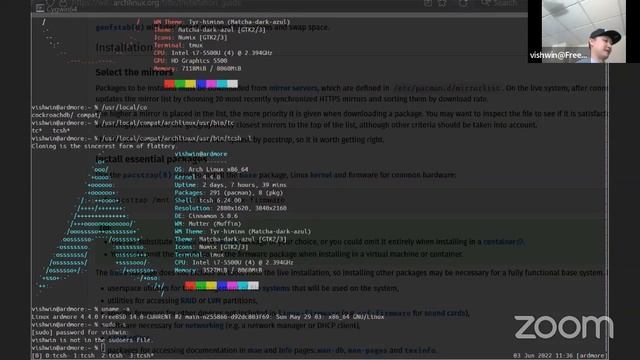Screen dimensions: 640x360
Task: Click the blue swatch in the upper neofetch palette
Action: 201,84
